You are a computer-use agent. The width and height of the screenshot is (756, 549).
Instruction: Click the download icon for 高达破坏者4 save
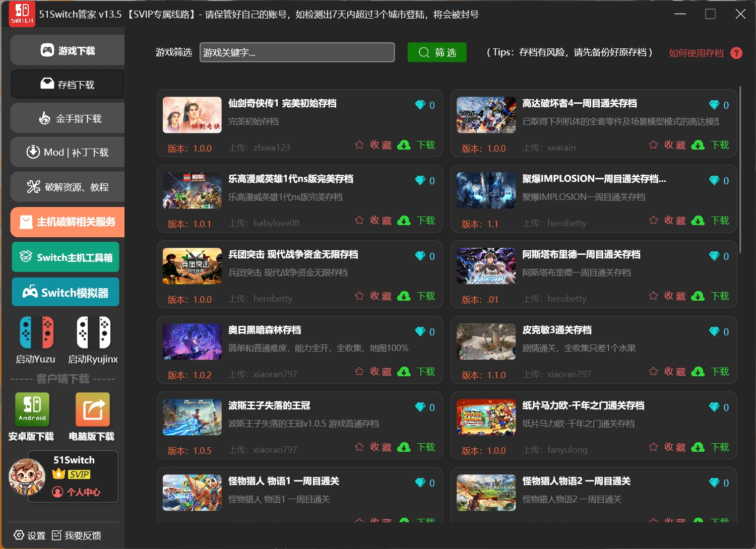coord(698,145)
